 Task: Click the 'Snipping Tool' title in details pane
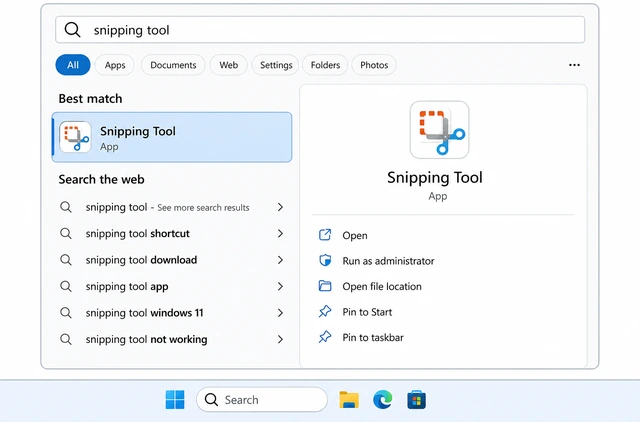click(435, 178)
